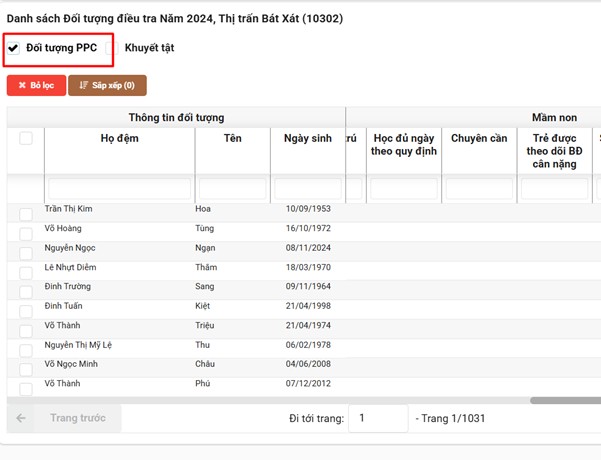The height and width of the screenshot is (460, 601).
Task: Click the left arrow icon for previous page
Action: tap(21, 418)
